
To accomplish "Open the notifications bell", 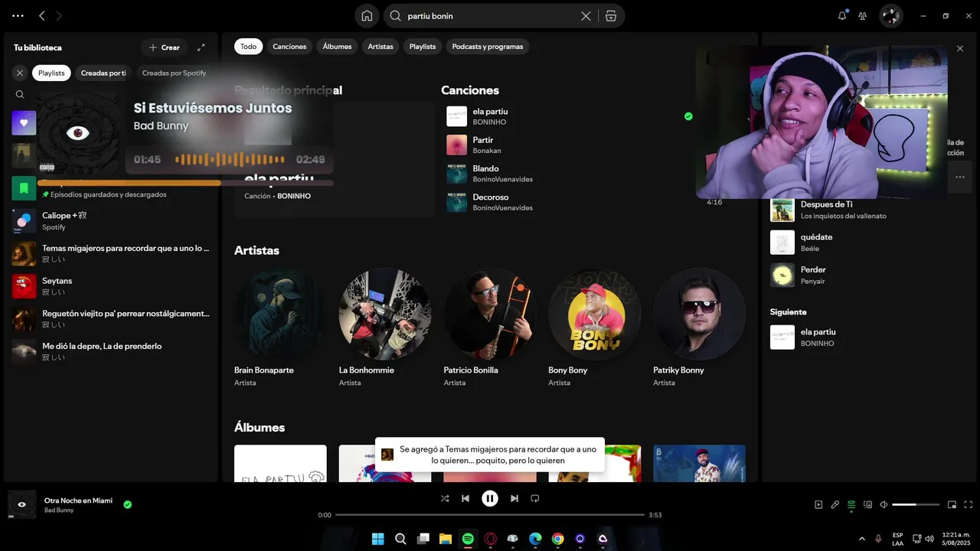I will [842, 15].
